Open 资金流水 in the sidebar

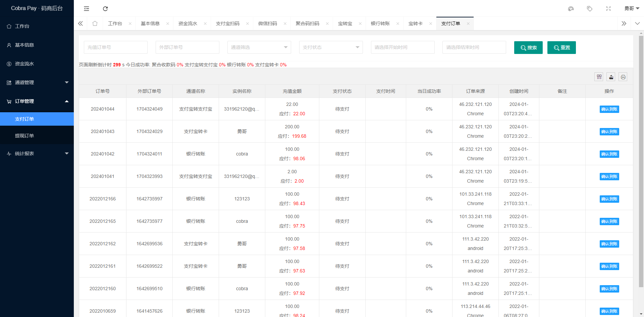click(37, 64)
